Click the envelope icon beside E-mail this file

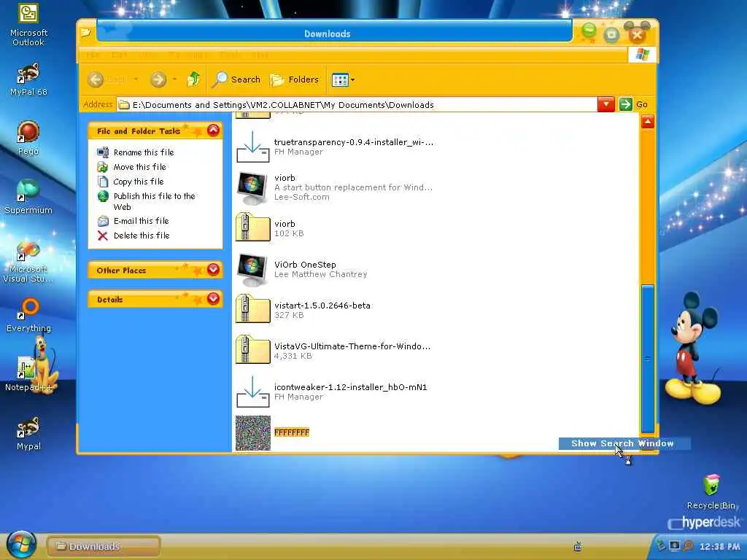[x=103, y=221]
